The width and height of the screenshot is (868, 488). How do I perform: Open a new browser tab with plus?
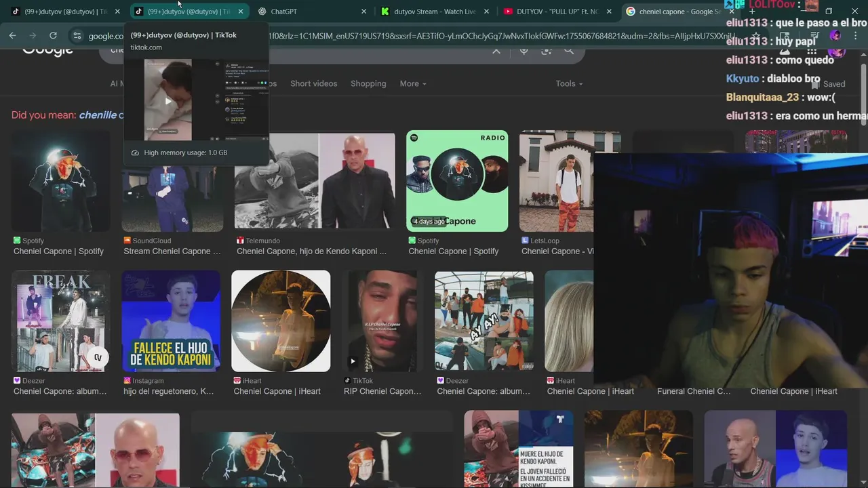[x=752, y=12]
